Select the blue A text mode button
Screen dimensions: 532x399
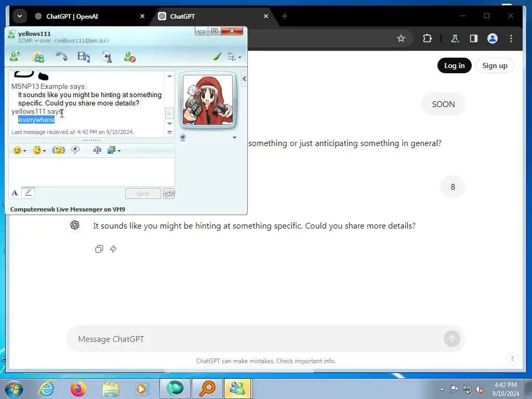15,193
